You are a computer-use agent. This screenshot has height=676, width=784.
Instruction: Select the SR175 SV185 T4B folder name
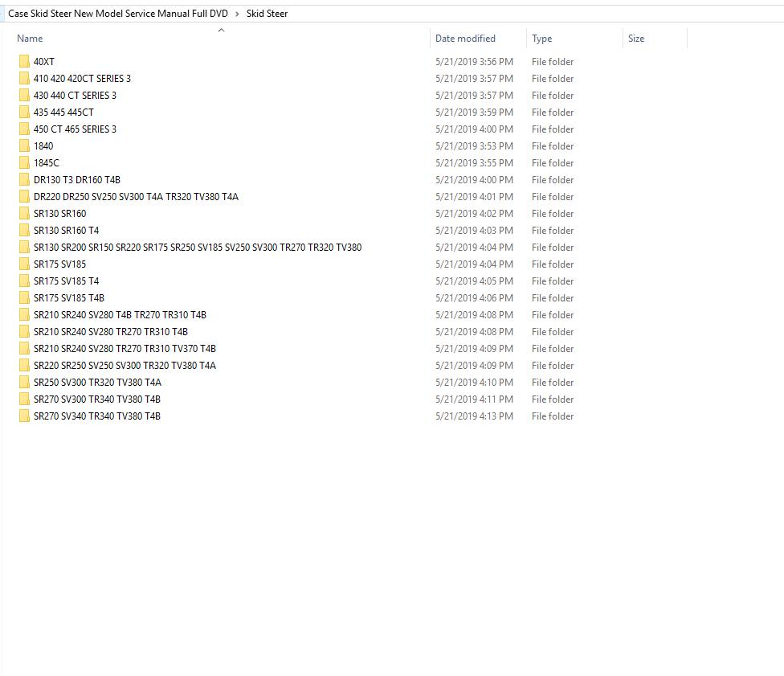click(x=69, y=297)
